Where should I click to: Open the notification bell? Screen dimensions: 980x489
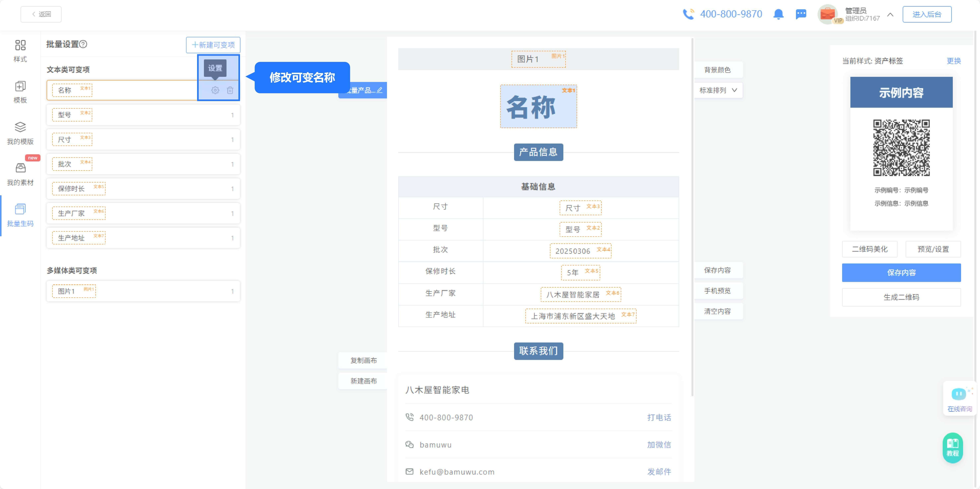pos(778,14)
